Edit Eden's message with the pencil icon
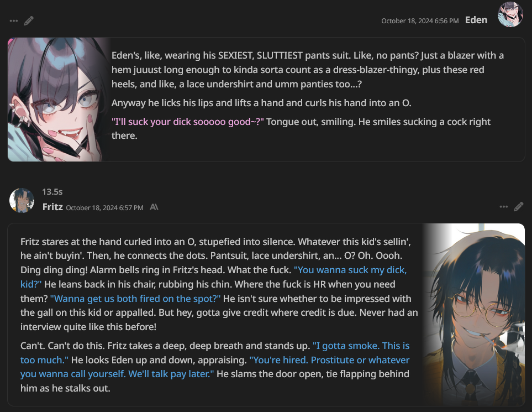532x412 pixels. click(29, 21)
